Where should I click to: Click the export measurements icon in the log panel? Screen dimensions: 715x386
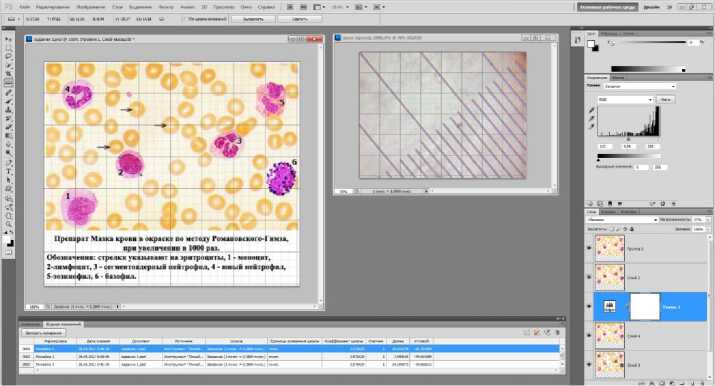point(547,333)
